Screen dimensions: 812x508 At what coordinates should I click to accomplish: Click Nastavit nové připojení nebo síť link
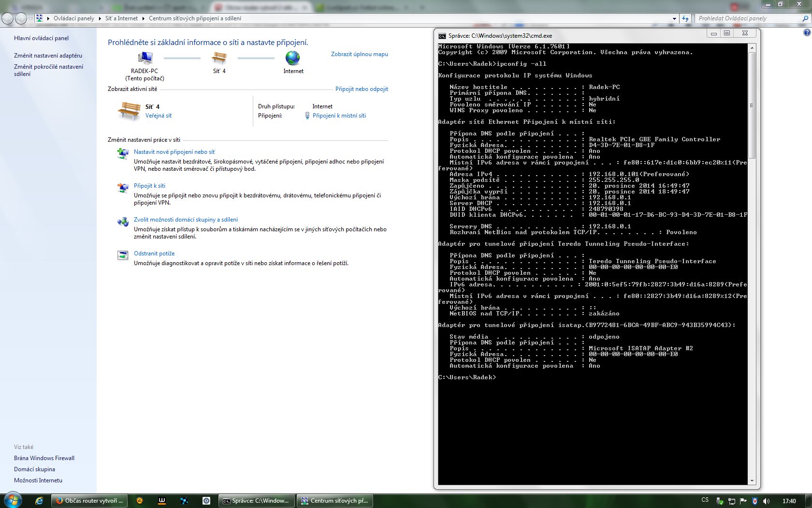click(174, 152)
